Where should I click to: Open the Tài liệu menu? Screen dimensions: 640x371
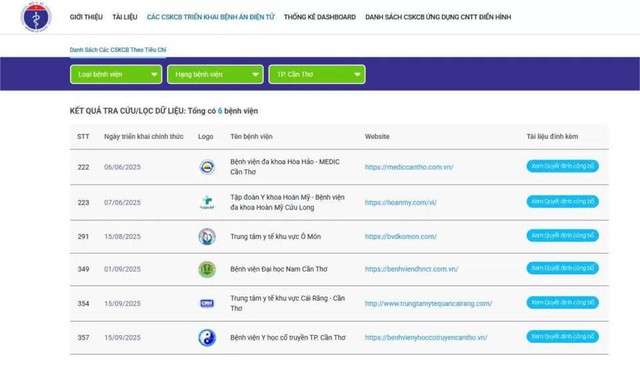pyautogui.click(x=125, y=17)
